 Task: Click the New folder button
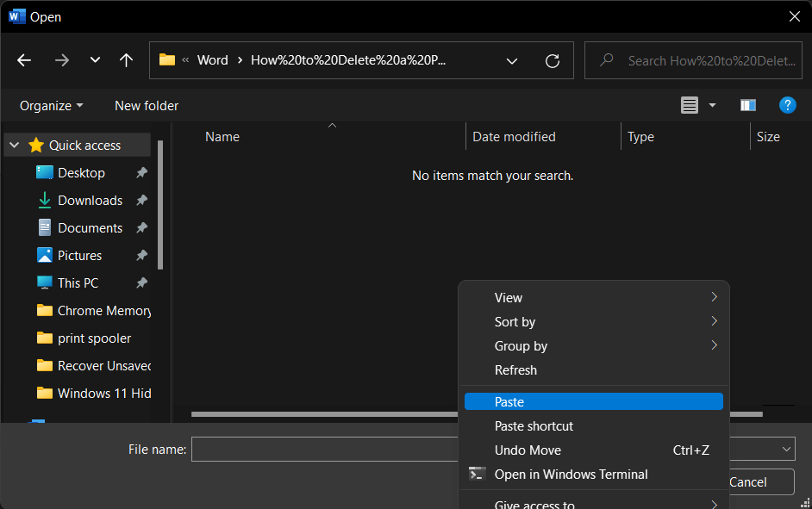(146, 105)
